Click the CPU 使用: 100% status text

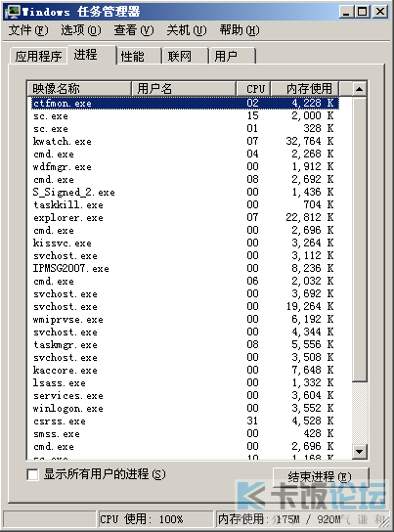[142, 519]
